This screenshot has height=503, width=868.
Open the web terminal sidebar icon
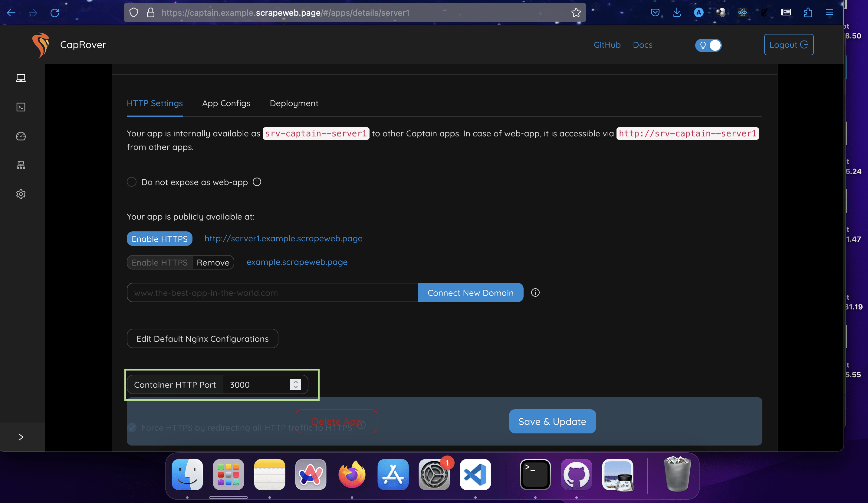(x=21, y=107)
